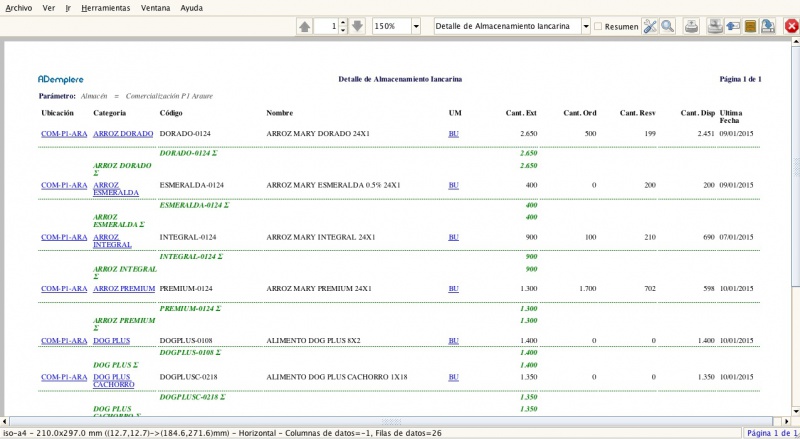This screenshot has height=439, width=800.
Task: Click the Cant. Ext column header
Action: point(521,113)
